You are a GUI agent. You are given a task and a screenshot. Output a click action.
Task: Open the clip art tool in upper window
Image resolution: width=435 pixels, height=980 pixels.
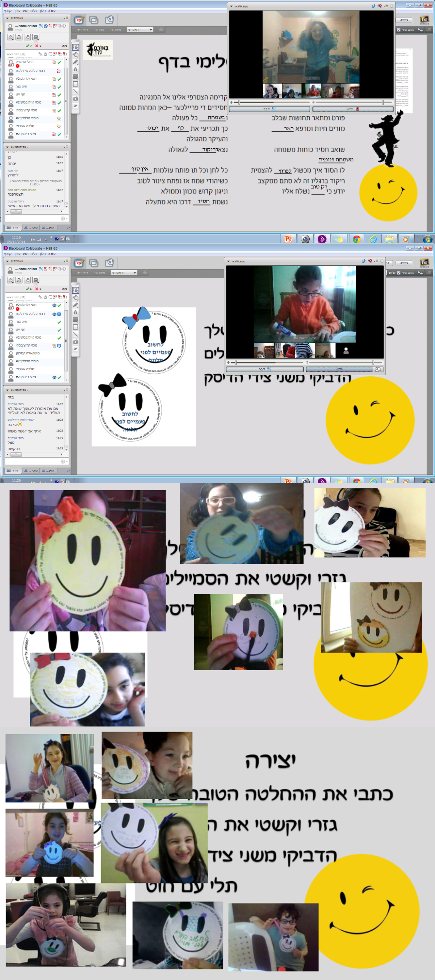click(75, 106)
